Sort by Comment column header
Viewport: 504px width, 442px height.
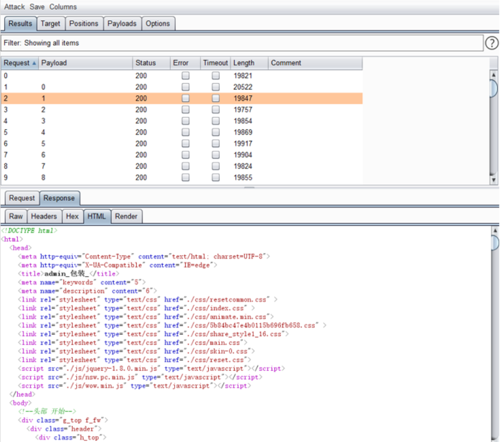point(315,63)
